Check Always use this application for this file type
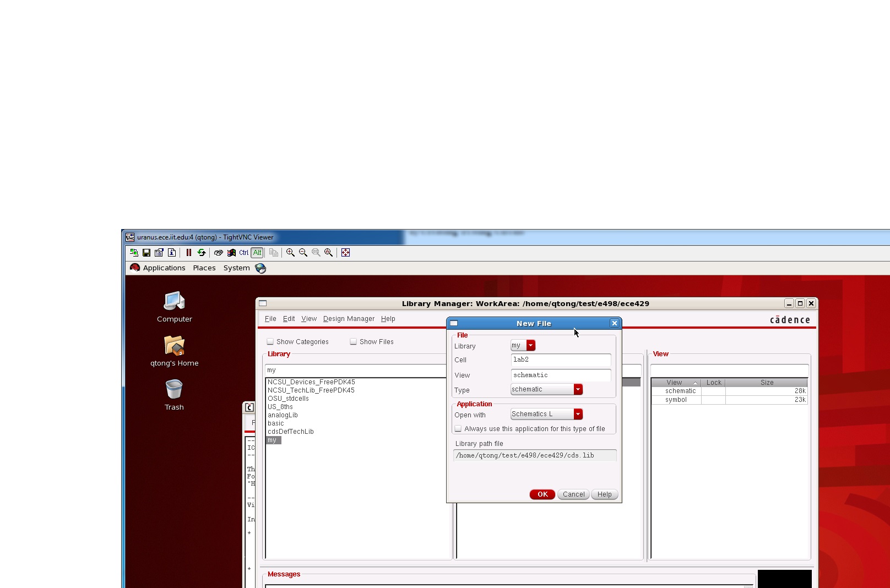 tap(458, 428)
